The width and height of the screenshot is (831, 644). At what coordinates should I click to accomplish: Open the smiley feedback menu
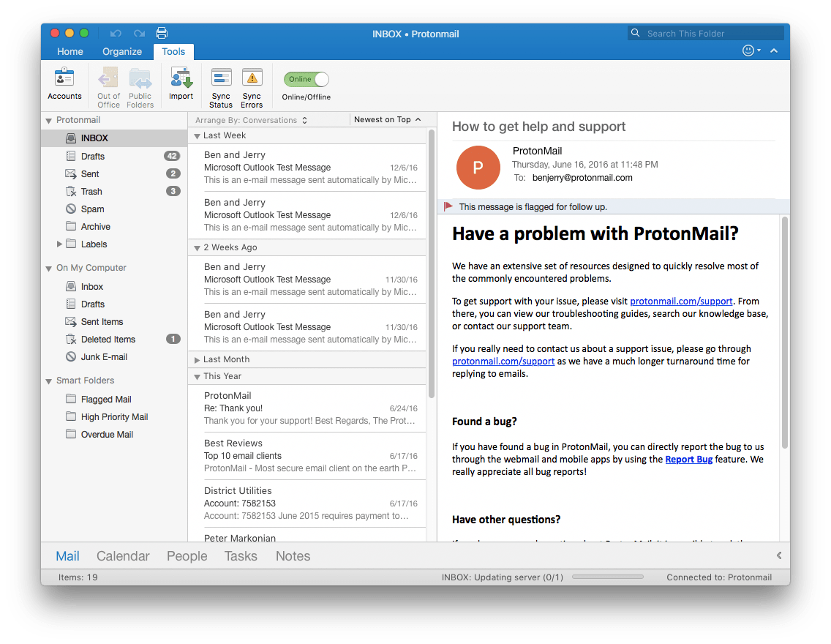pyautogui.click(x=748, y=50)
